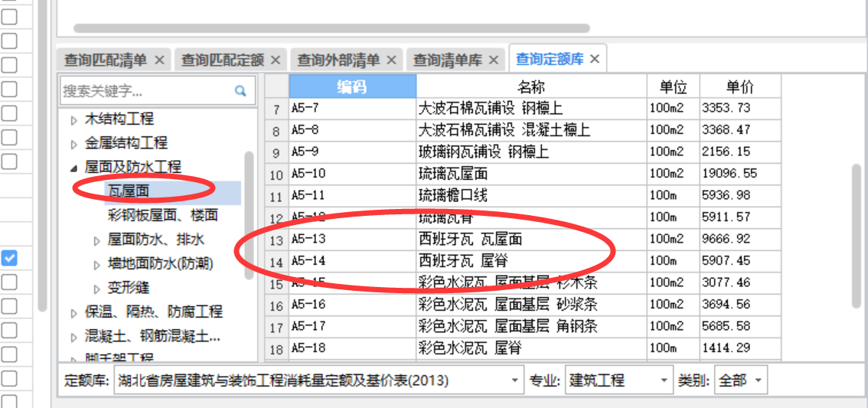
Task: Click price cell 9666.92
Action: coord(740,239)
